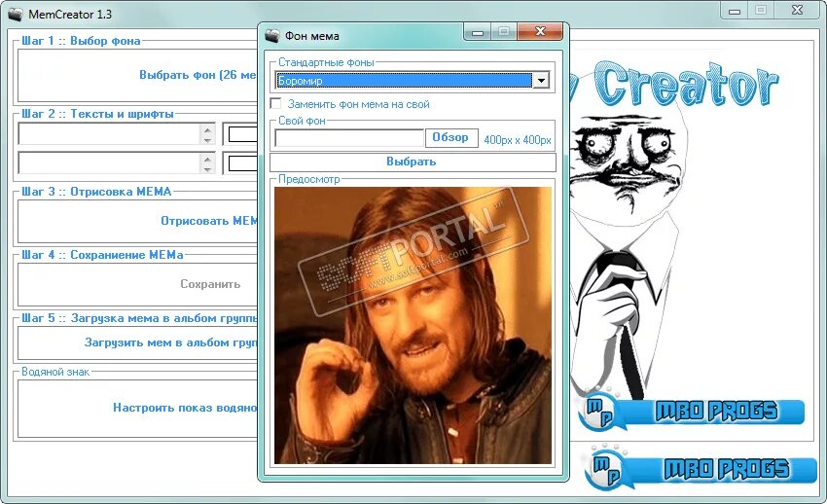The width and height of the screenshot is (827, 504).
Task: Click the Фон мема dialog title icon
Action: coord(272,36)
